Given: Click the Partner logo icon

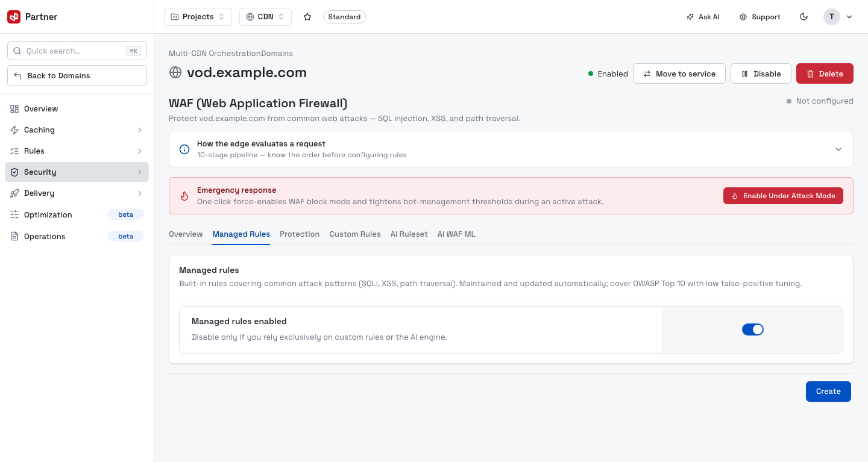Looking at the screenshot, I should (14, 17).
